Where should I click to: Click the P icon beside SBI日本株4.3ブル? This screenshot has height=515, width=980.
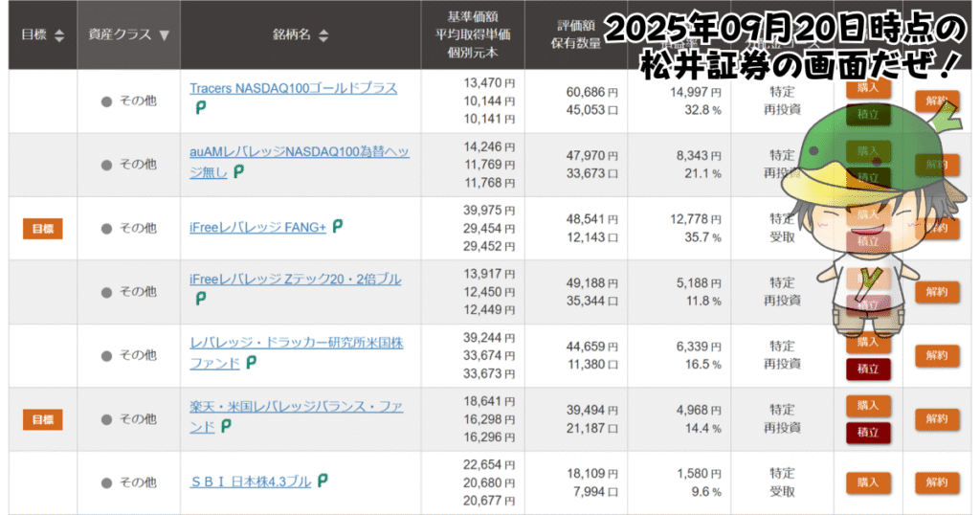pyautogui.click(x=323, y=481)
